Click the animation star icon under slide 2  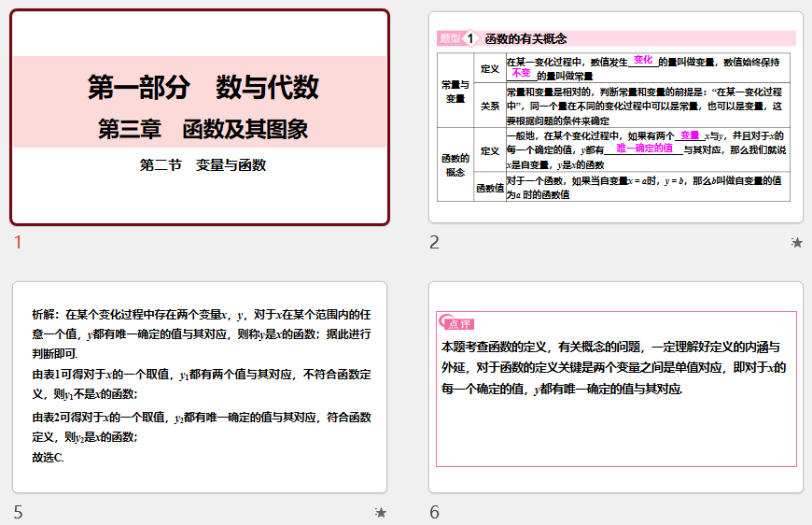pos(796,243)
